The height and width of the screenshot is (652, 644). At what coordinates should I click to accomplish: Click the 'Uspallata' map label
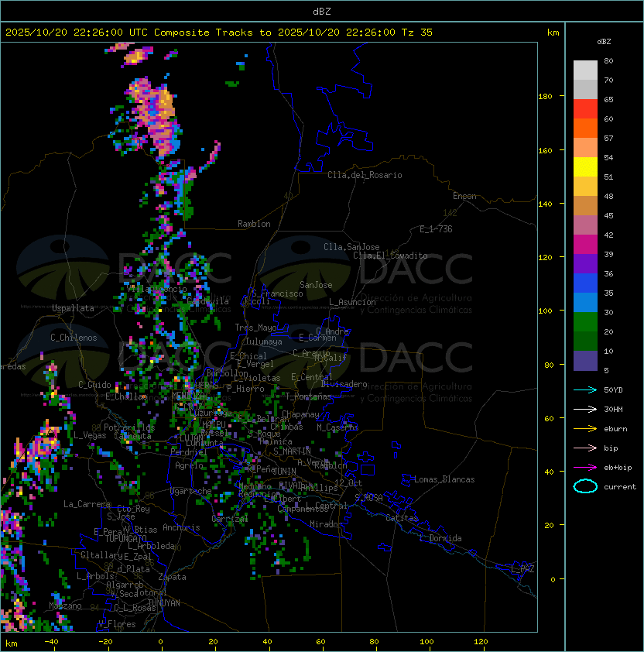click(73, 308)
